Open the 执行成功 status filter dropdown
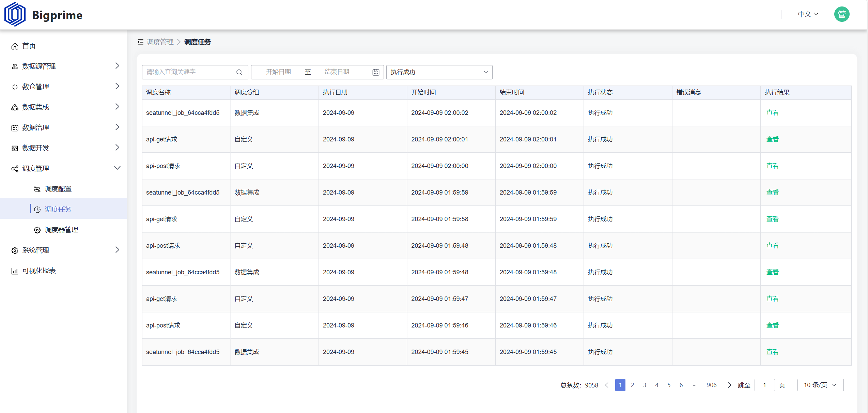 (x=439, y=72)
